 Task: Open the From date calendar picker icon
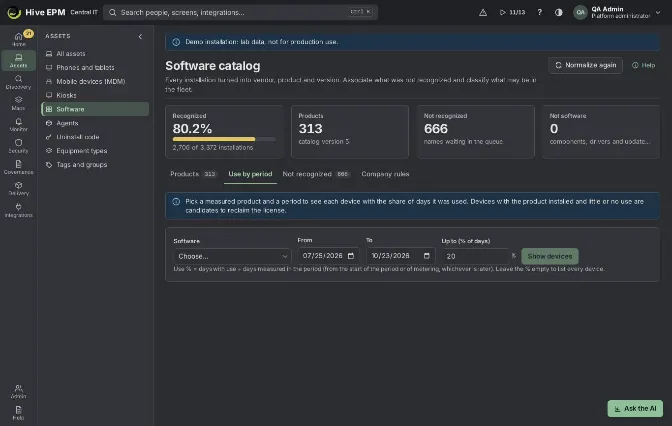(351, 256)
